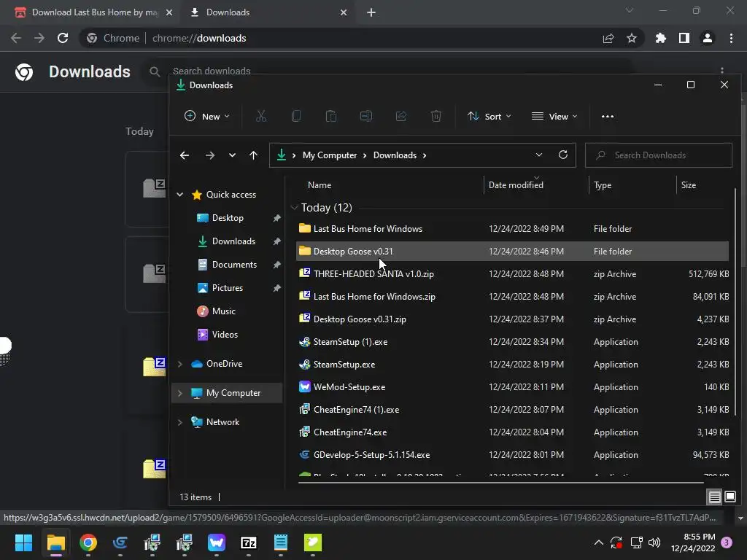Expand the My Computer tree node

[180, 393]
